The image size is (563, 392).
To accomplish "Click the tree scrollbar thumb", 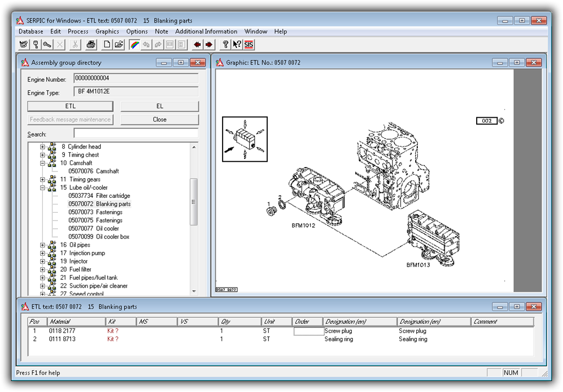I will pyautogui.click(x=194, y=201).
